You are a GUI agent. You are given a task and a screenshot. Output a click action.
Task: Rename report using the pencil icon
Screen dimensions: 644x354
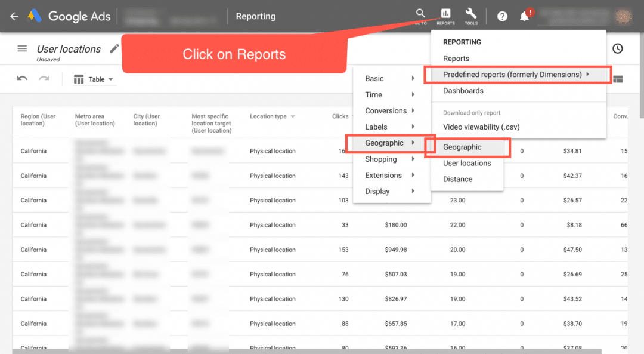coord(114,48)
